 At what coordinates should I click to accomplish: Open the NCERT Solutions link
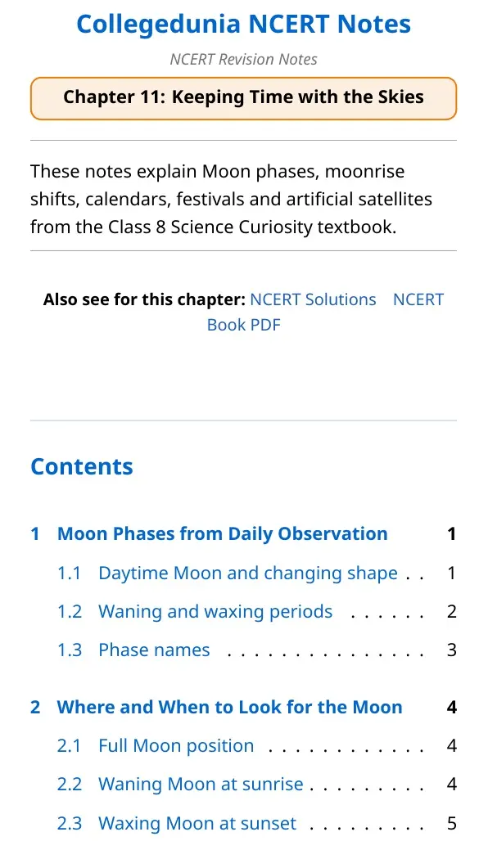pyautogui.click(x=313, y=299)
